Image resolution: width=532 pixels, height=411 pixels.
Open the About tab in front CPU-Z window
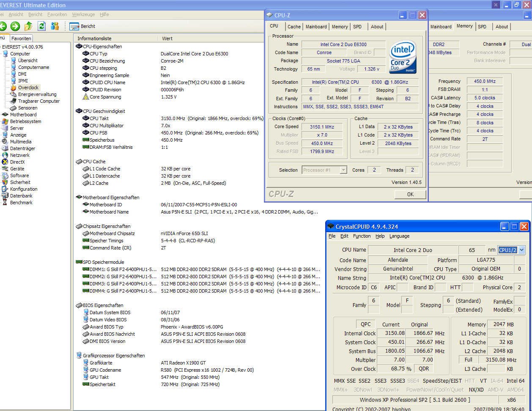click(377, 27)
